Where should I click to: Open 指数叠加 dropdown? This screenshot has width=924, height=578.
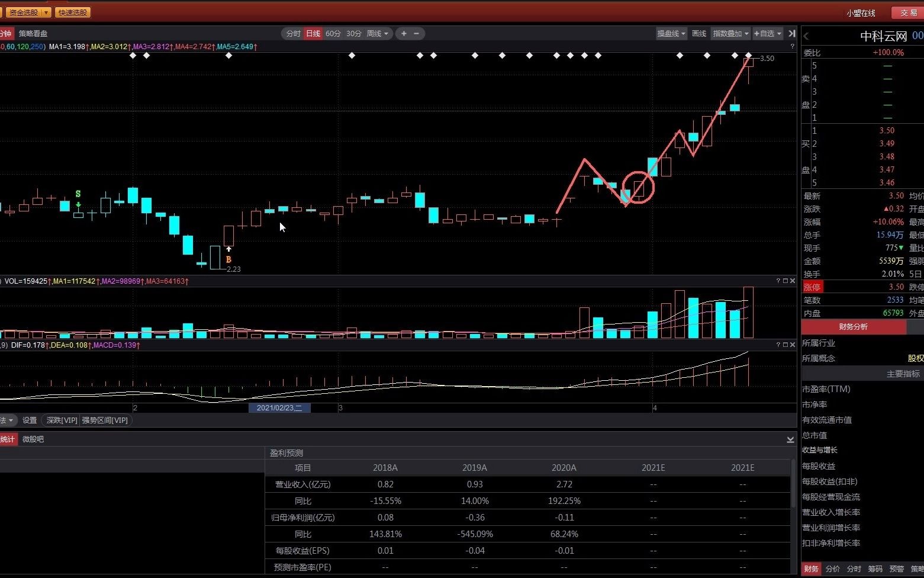tap(731, 34)
